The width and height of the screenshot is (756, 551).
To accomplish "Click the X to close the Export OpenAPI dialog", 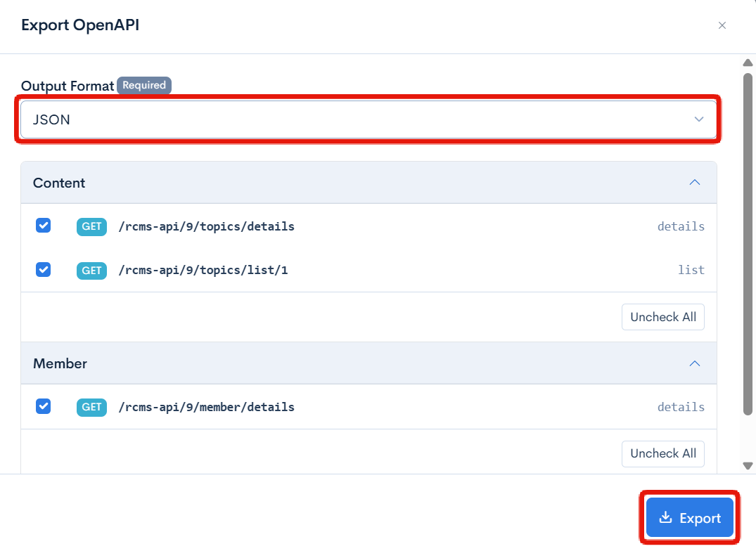I will pos(722,25).
